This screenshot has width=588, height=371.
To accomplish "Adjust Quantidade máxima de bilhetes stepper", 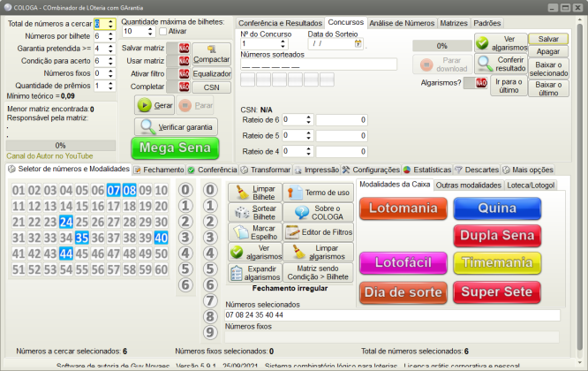I will tap(150, 32).
